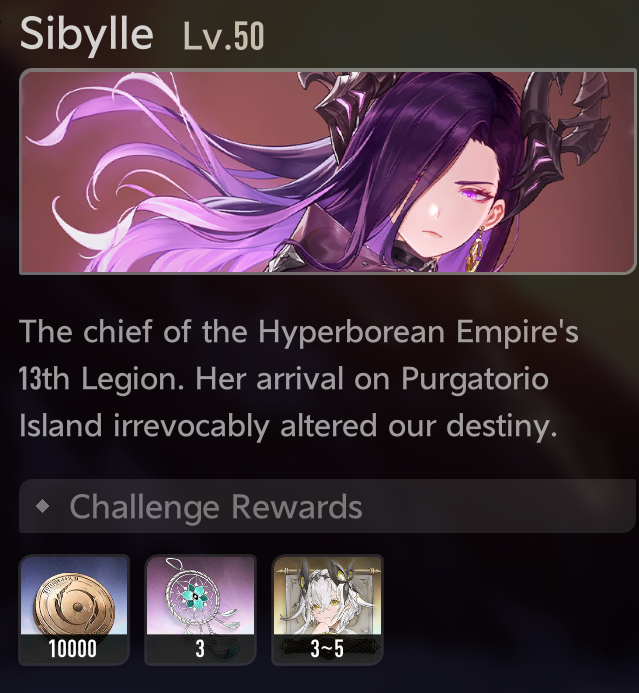Click the gold coin reward icon
Screen dimensions: 639x693
click(x=74, y=609)
